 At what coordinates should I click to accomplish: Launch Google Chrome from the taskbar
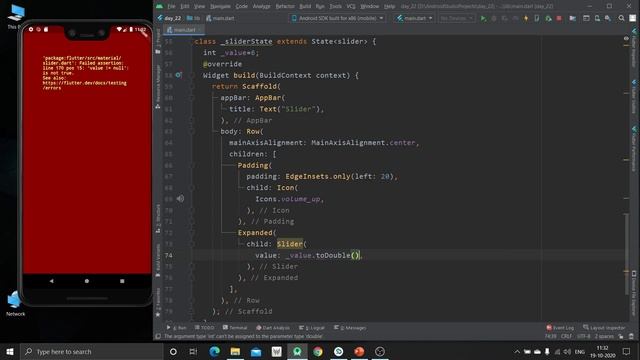pyautogui.click(x=318, y=351)
